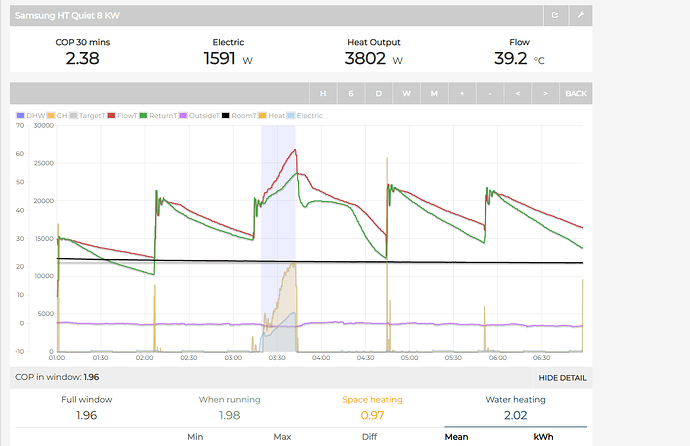Select the M (month) time range
Screen dimensions: 690x446
[x=434, y=93]
